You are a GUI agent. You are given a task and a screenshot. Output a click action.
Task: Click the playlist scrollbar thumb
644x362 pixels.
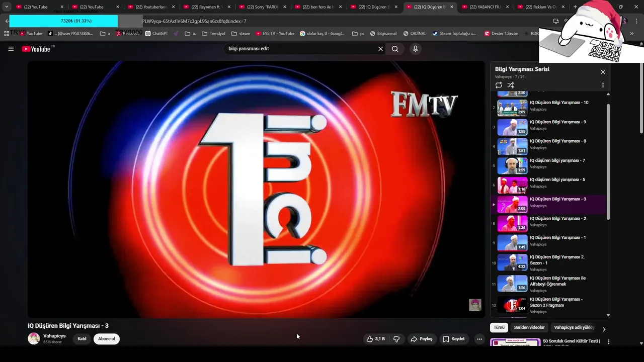click(608, 161)
